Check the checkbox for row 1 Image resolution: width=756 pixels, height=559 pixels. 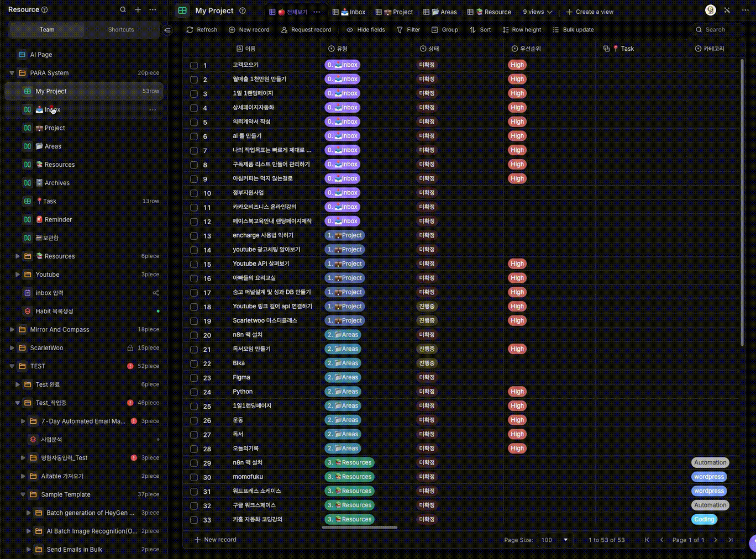click(194, 65)
